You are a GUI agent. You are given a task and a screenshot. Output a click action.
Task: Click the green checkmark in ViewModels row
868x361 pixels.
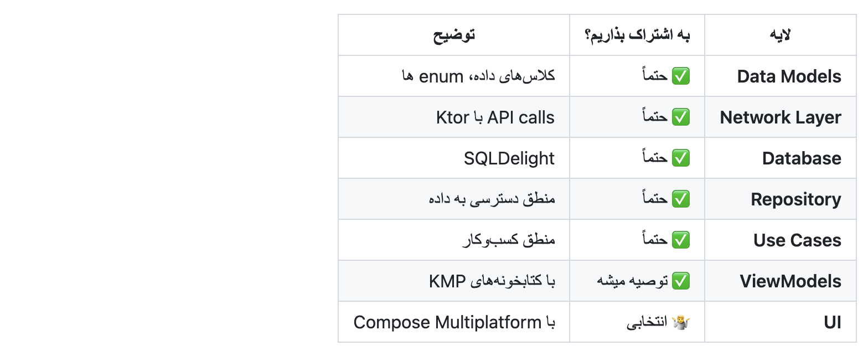point(681,281)
